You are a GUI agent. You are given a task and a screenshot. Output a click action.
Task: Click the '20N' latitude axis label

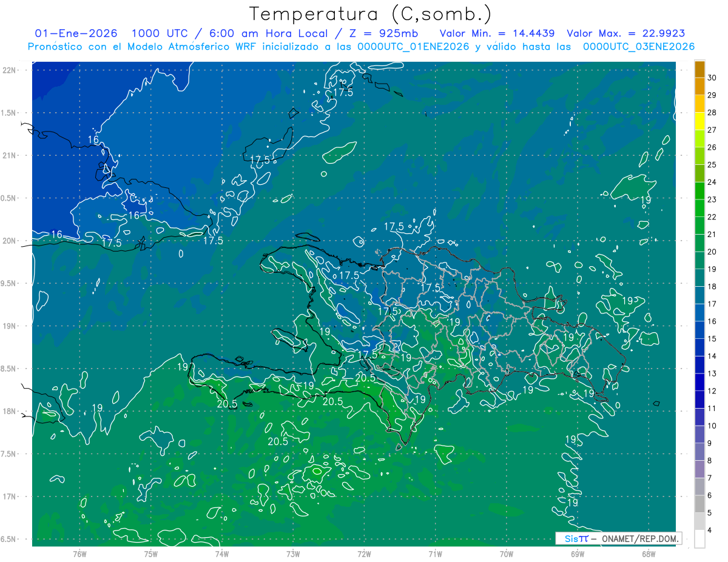coord(9,241)
